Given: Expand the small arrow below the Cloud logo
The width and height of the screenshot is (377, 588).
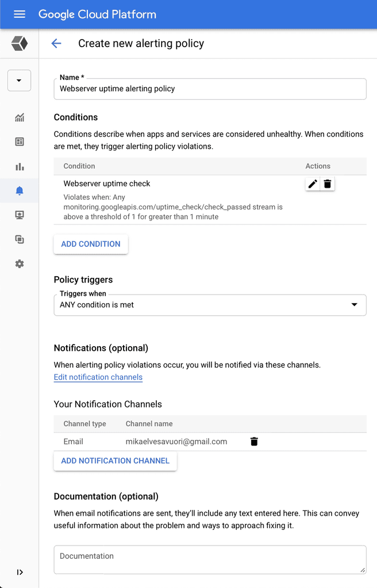Looking at the screenshot, I should [19, 80].
